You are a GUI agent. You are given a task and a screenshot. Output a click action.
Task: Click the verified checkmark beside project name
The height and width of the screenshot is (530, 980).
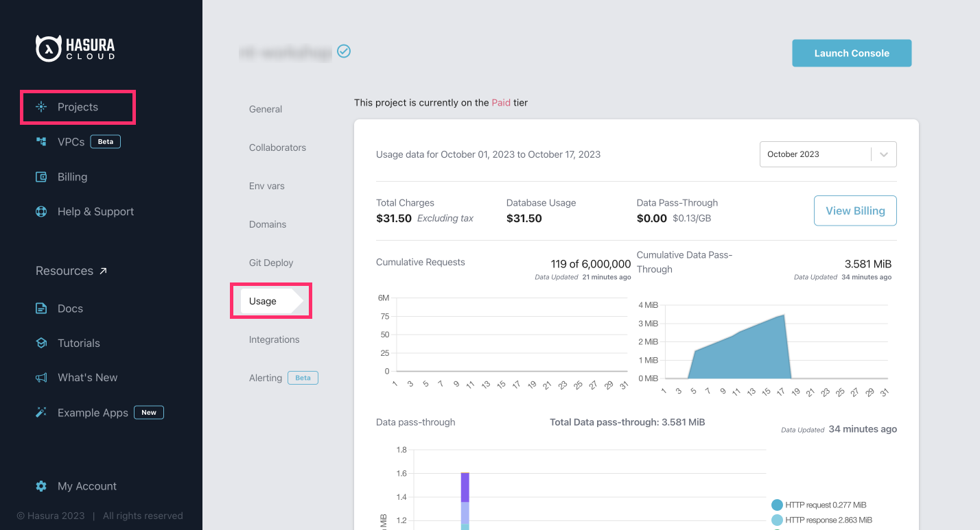(x=344, y=51)
